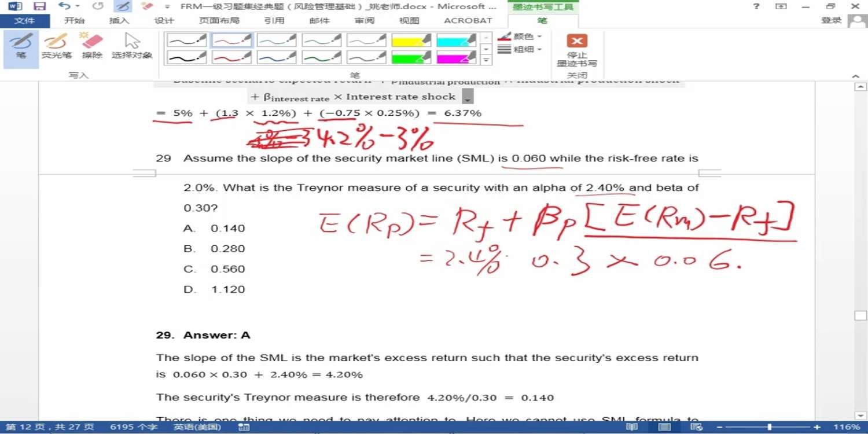Zoom in with the plus button

[817, 427]
